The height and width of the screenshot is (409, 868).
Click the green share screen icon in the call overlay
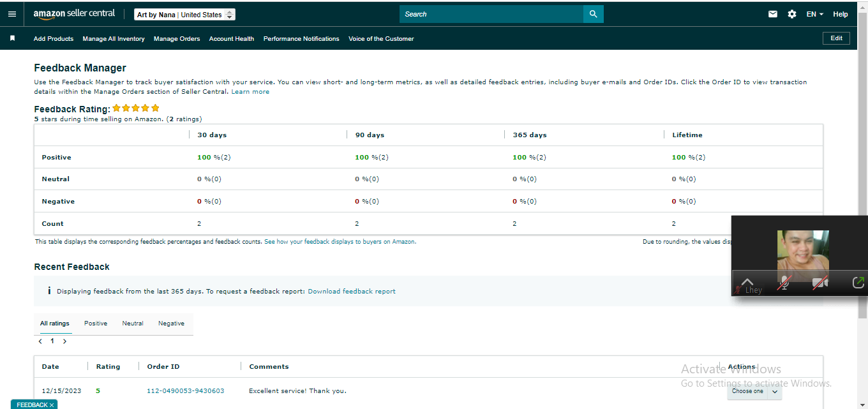tap(858, 282)
